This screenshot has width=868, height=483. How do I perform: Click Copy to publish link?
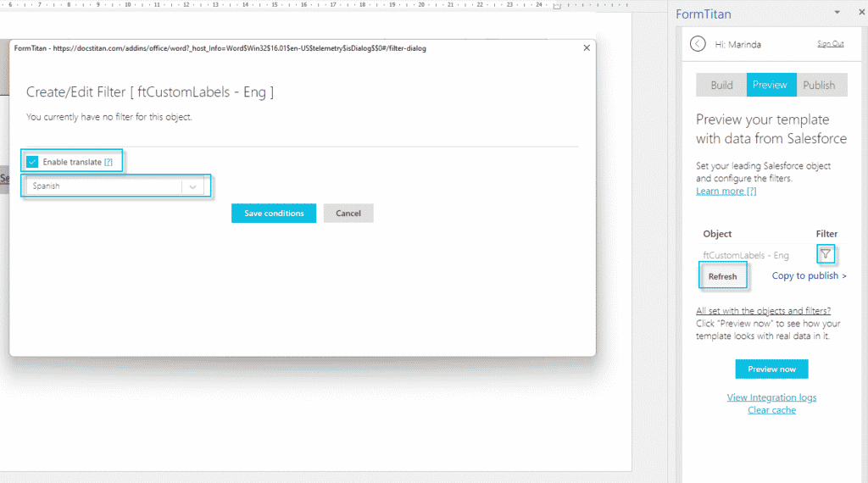(x=809, y=275)
